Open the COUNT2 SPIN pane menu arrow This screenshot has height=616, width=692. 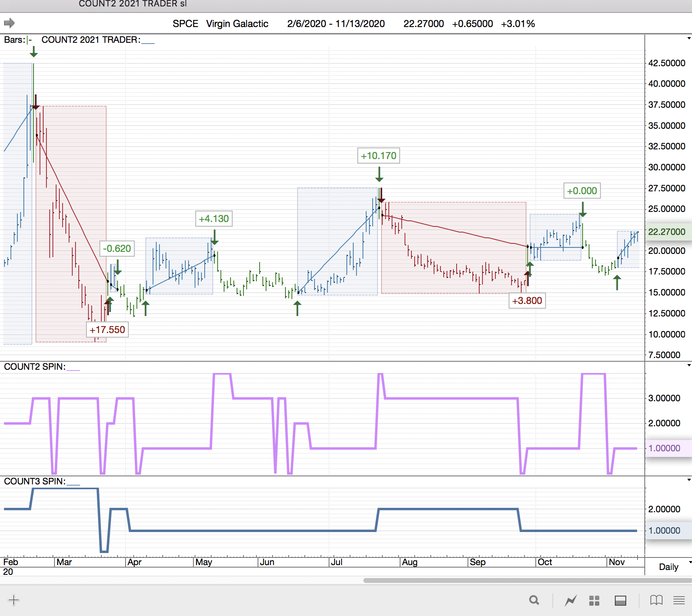pos(689,365)
